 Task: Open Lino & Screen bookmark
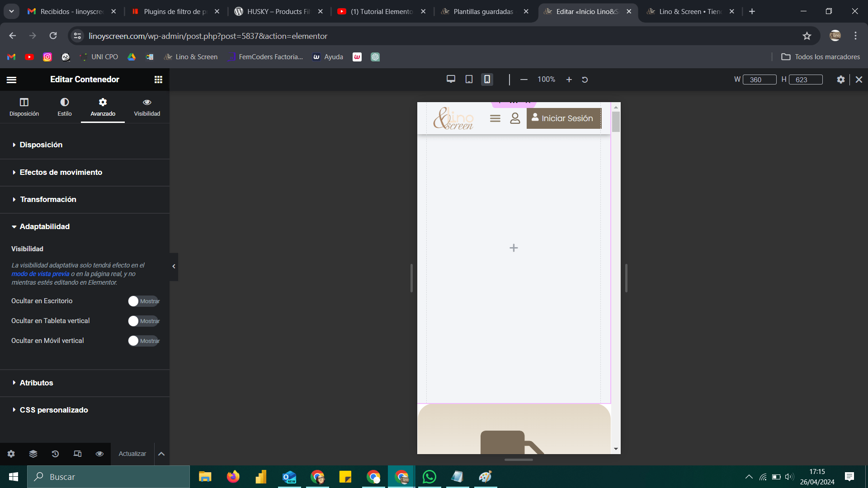click(x=191, y=57)
